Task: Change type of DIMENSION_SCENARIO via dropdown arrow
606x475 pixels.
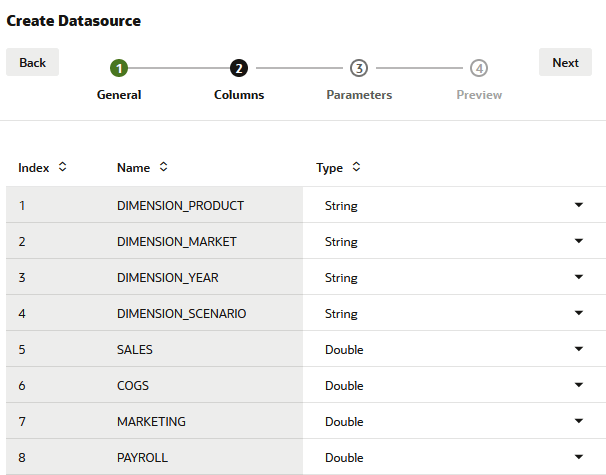Action: tap(578, 313)
